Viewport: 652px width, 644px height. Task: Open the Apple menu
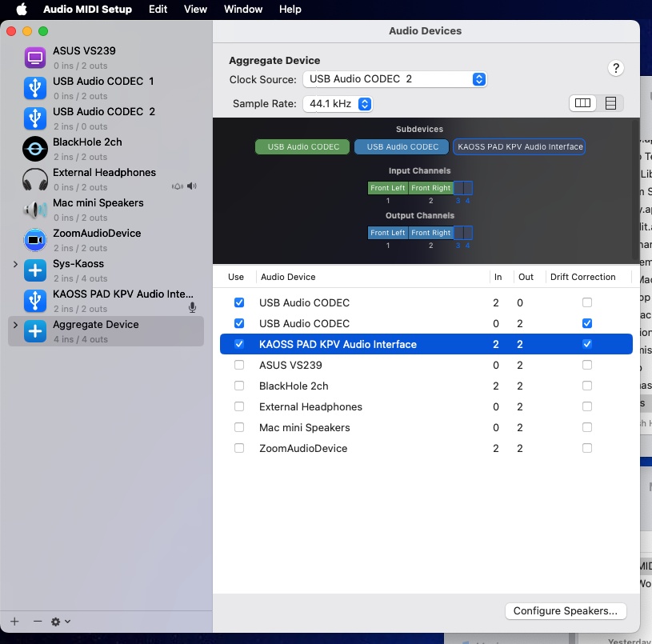point(22,9)
